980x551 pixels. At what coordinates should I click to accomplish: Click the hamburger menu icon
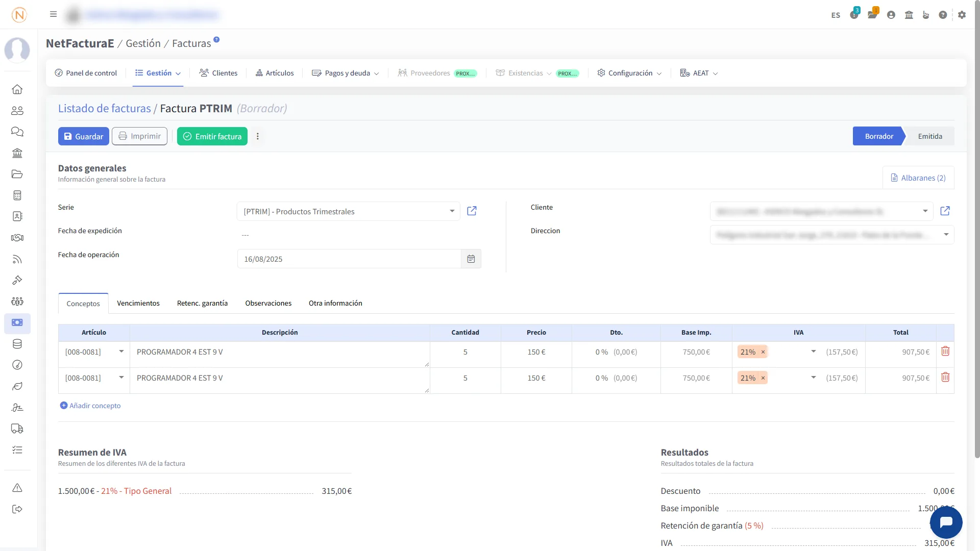click(x=53, y=14)
